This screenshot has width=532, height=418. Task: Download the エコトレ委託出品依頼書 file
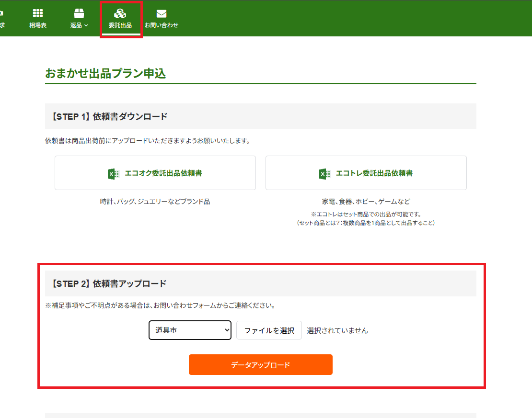point(374,173)
